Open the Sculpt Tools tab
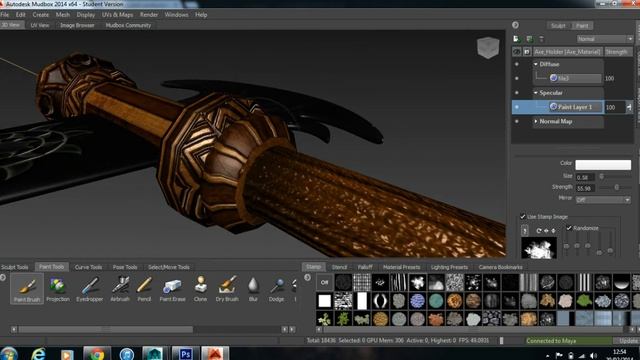Screen dimensions: 640x360 (x=15, y=267)
